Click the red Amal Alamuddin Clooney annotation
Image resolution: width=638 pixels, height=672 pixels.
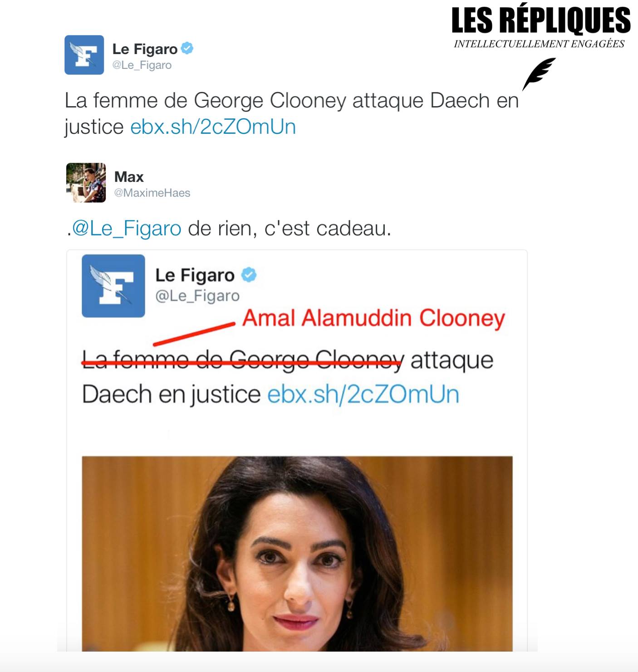click(373, 318)
